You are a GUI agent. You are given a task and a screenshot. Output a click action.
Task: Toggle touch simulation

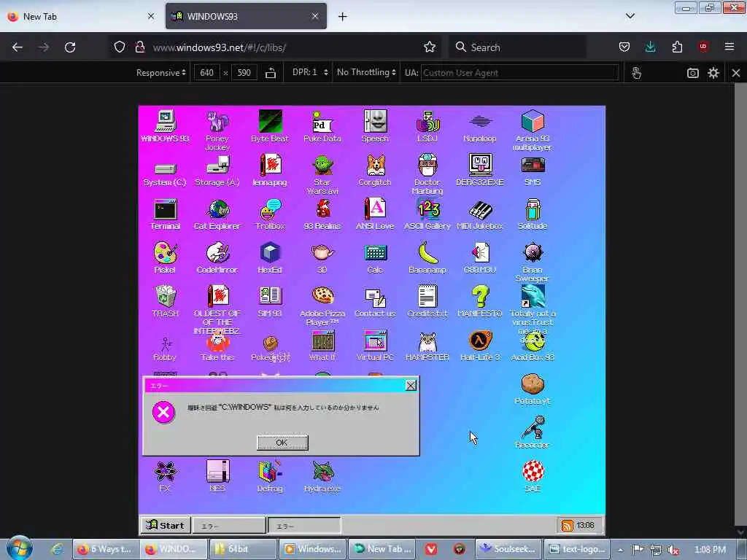click(636, 73)
